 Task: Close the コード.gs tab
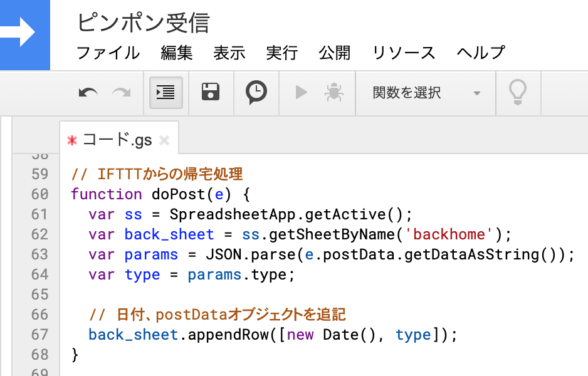tap(164, 140)
